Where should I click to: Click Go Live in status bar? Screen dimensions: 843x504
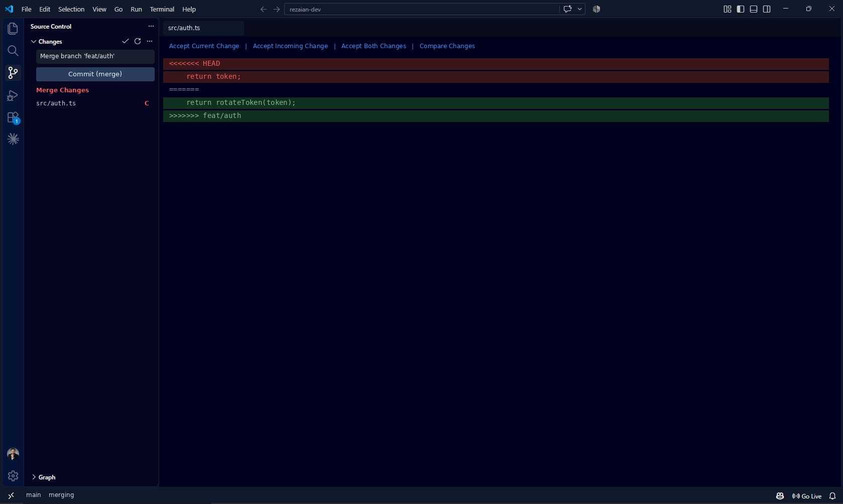[x=807, y=496]
